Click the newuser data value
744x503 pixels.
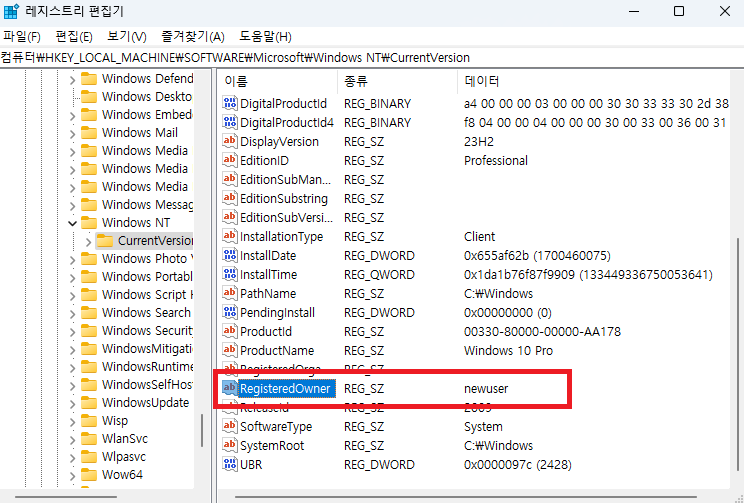coord(486,389)
